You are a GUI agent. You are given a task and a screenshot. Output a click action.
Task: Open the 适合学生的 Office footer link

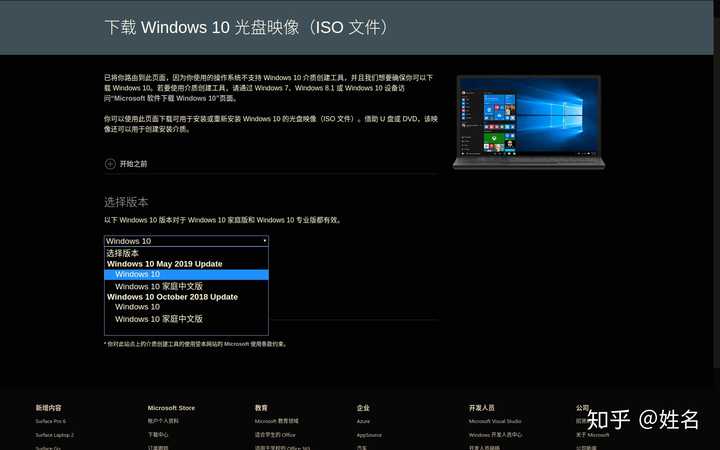pos(275,434)
